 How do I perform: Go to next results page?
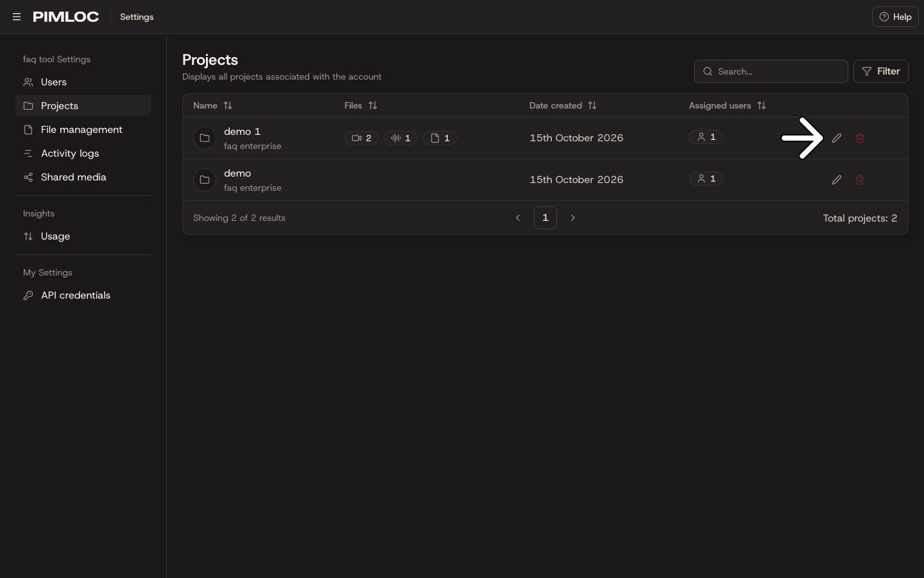tap(573, 218)
